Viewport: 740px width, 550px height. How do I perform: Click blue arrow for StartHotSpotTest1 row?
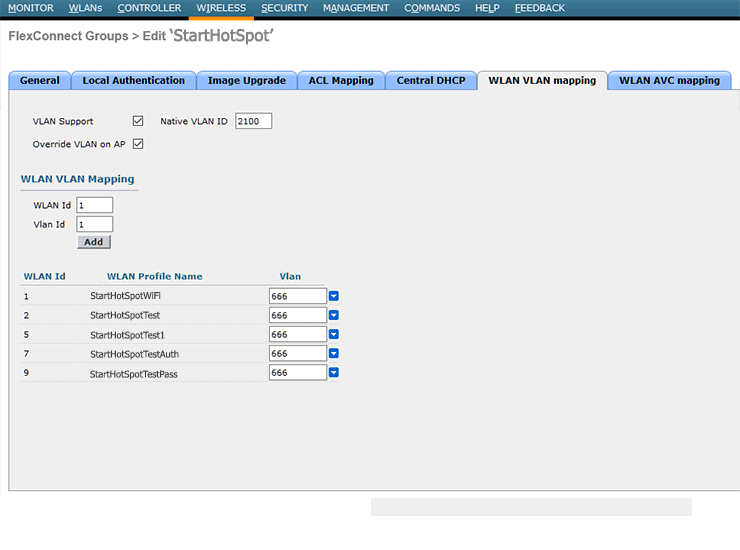pos(334,334)
